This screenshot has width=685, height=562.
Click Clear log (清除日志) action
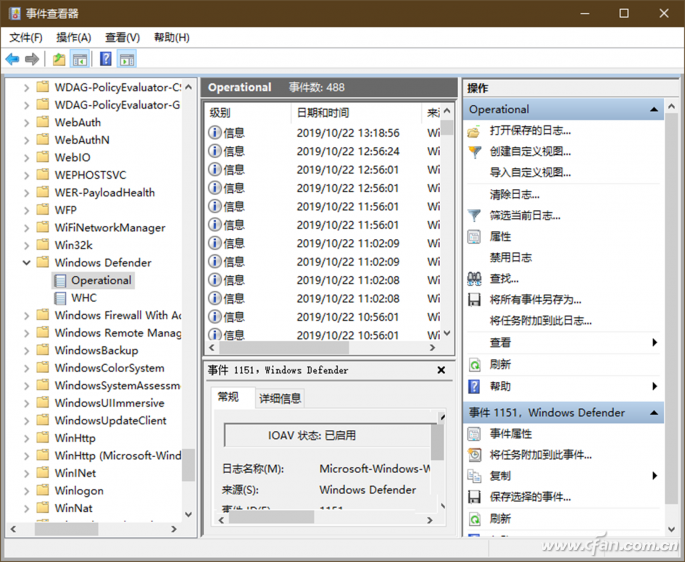coord(514,194)
